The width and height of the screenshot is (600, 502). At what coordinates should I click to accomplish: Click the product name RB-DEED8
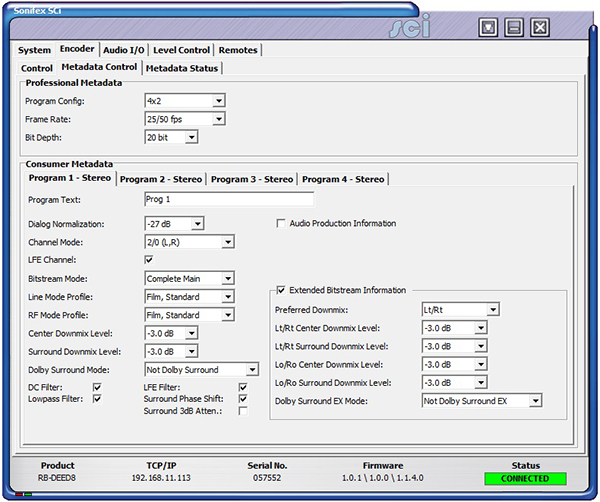click(x=57, y=478)
